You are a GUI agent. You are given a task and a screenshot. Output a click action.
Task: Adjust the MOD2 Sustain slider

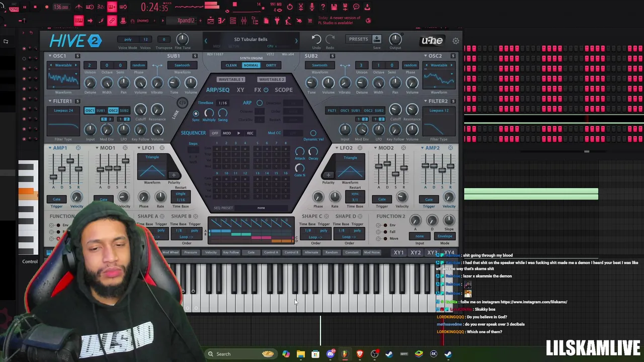coord(395,173)
